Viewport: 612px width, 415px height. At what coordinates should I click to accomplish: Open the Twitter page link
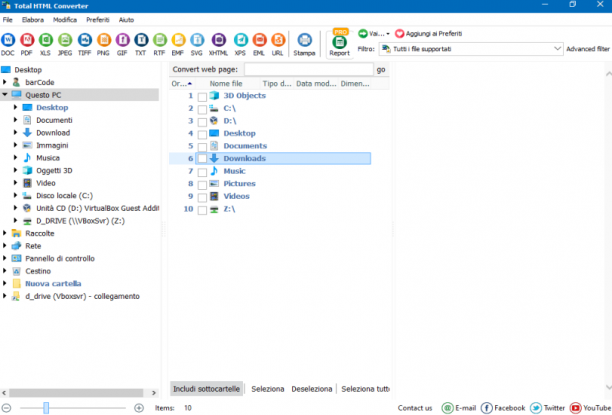[547, 408]
